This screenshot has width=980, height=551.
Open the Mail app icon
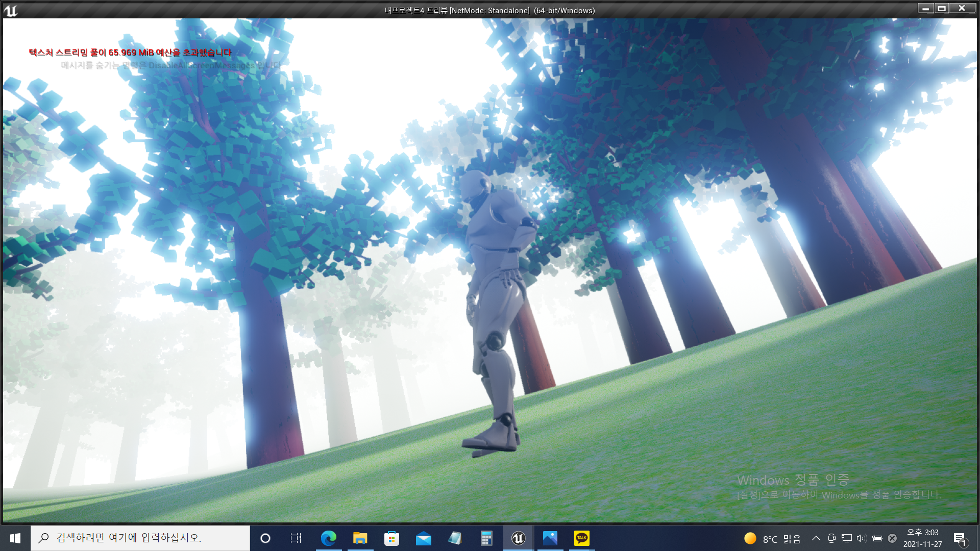(423, 538)
